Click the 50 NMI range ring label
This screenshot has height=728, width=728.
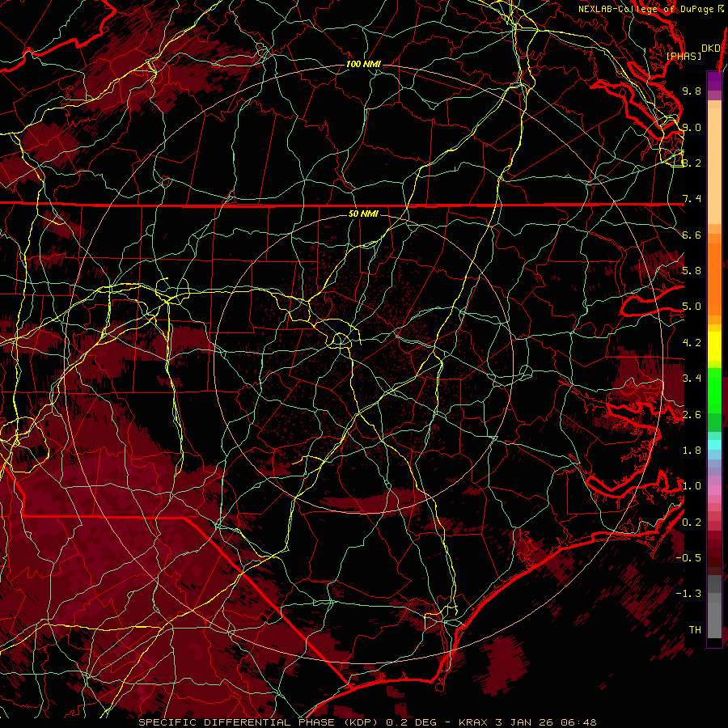coord(363,214)
